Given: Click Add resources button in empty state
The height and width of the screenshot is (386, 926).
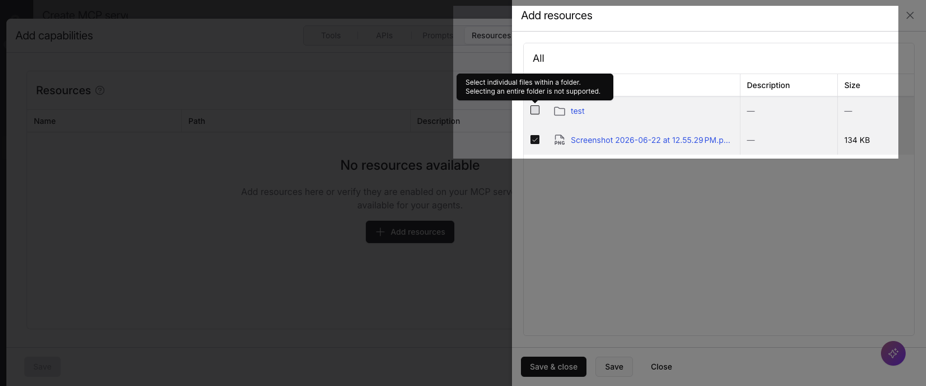Looking at the screenshot, I should (x=410, y=232).
